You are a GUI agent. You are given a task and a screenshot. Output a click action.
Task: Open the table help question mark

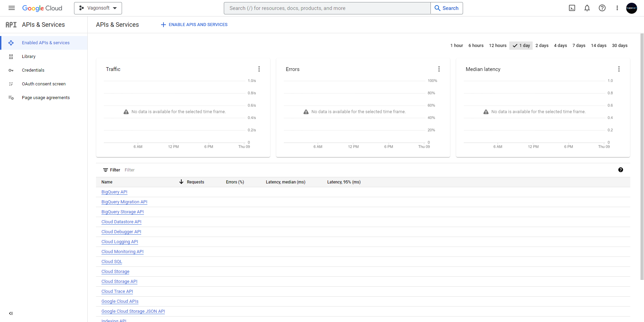[621, 170]
